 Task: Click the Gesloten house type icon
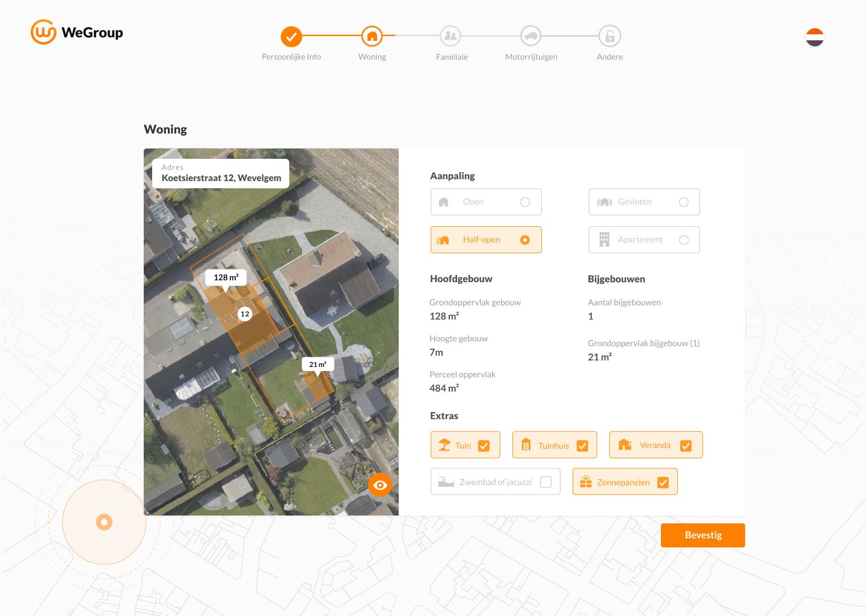click(x=604, y=202)
